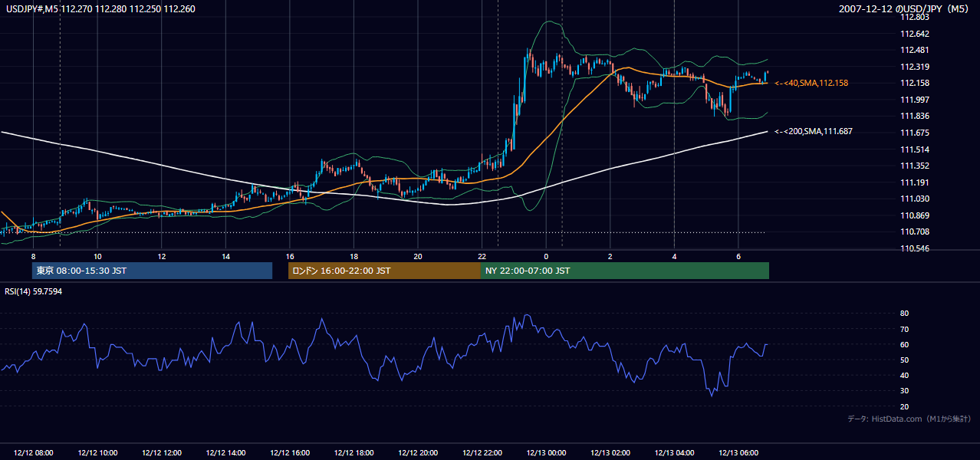Click price axis value 112.481
Image resolution: width=980 pixels, height=460 pixels.
(x=915, y=50)
